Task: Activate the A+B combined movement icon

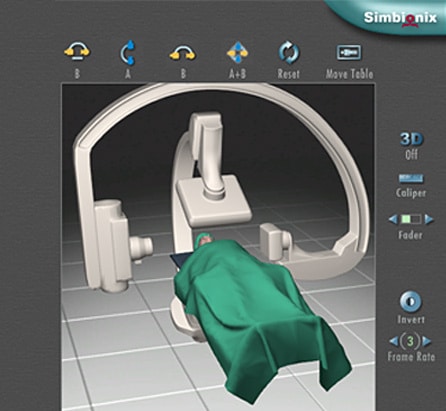Action: pyautogui.click(x=238, y=53)
